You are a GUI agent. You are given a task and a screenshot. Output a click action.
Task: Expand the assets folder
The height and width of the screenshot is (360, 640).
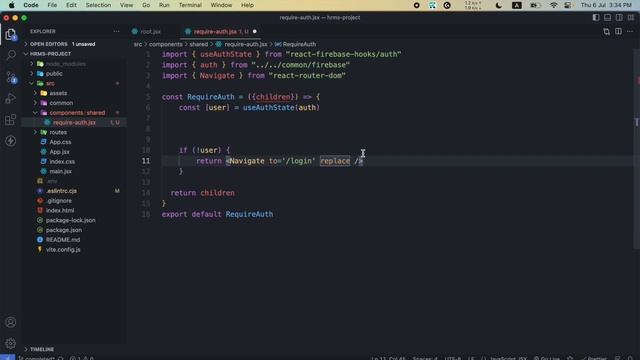coord(36,93)
